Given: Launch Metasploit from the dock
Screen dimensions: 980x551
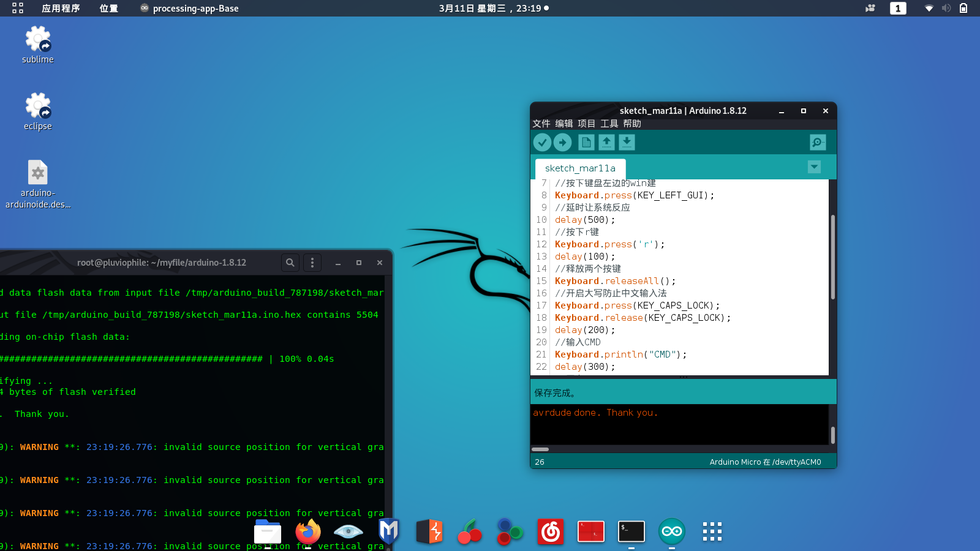Looking at the screenshot, I should pos(389,531).
